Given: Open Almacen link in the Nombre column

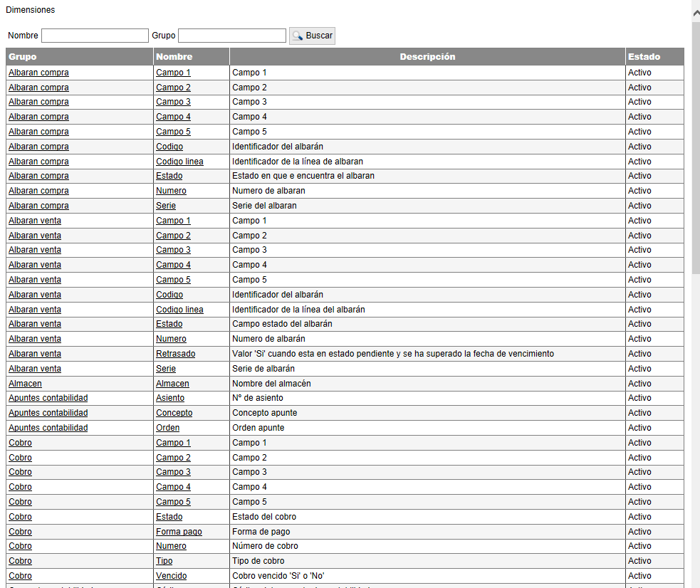Looking at the screenshot, I should [172, 384].
